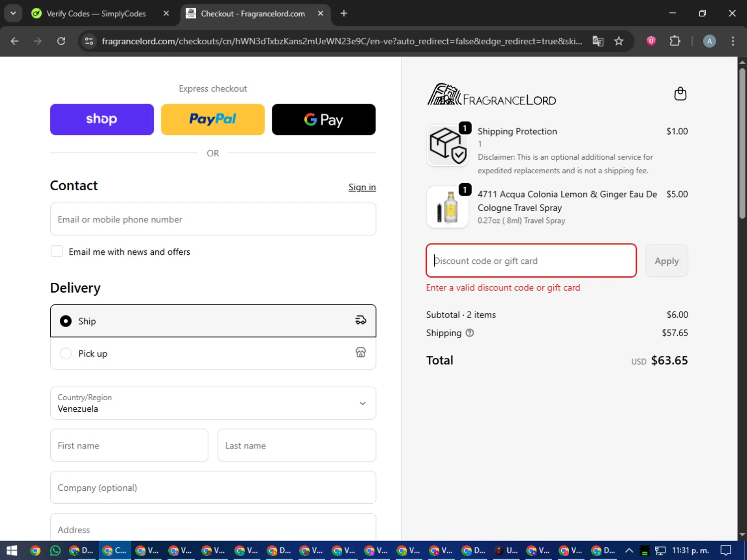Click the browser forward arrow

pos(38,41)
